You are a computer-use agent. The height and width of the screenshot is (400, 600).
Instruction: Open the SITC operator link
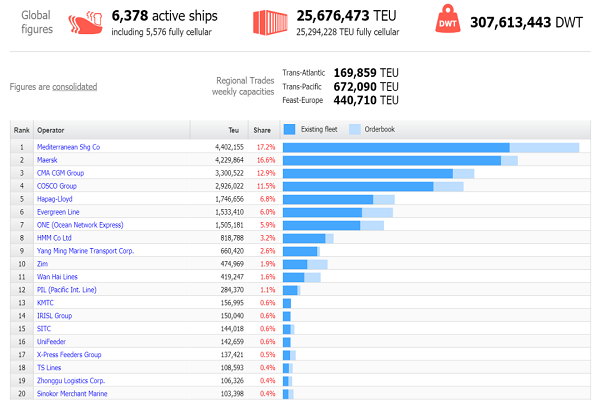pyautogui.click(x=44, y=329)
